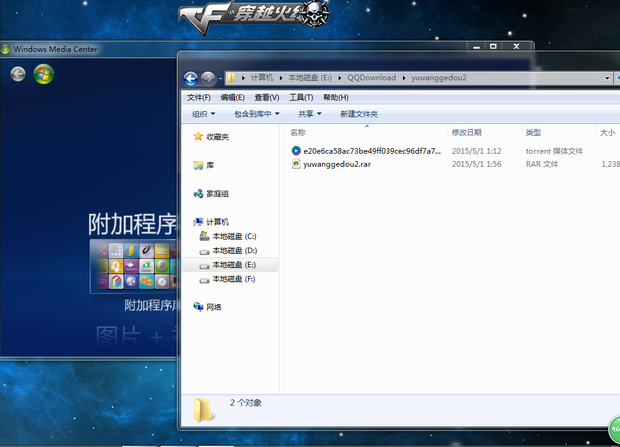Click the 家庭组 homegroup icon

coord(198,194)
